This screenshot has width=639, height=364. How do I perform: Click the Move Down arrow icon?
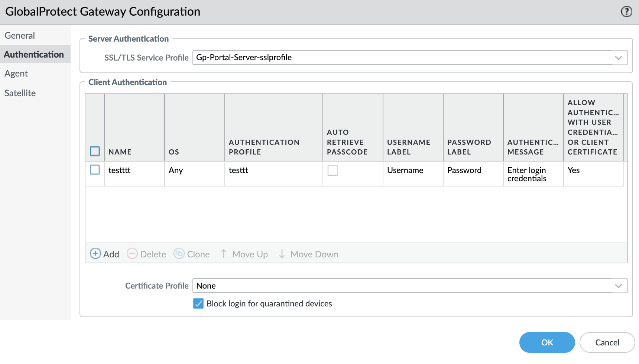tap(282, 254)
